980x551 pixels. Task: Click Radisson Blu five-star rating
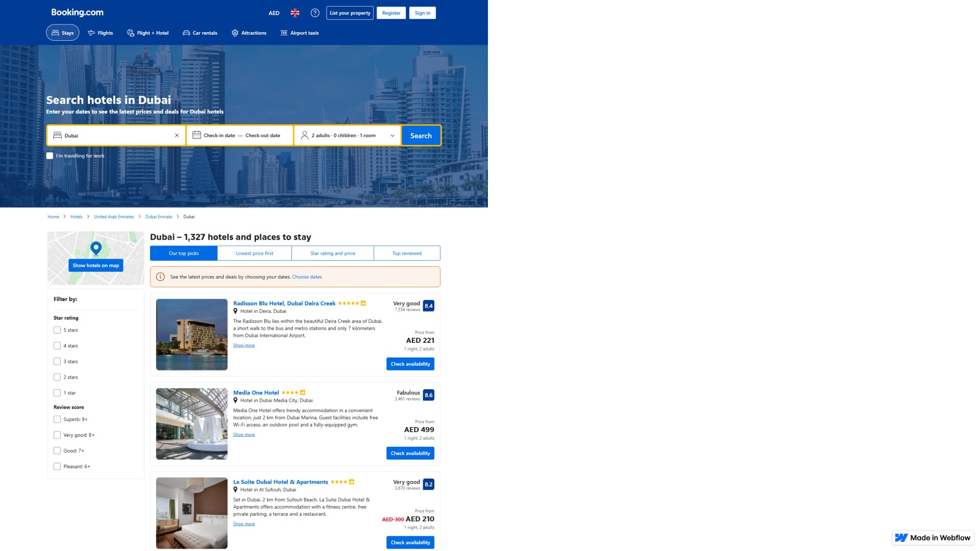(x=349, y=304)
